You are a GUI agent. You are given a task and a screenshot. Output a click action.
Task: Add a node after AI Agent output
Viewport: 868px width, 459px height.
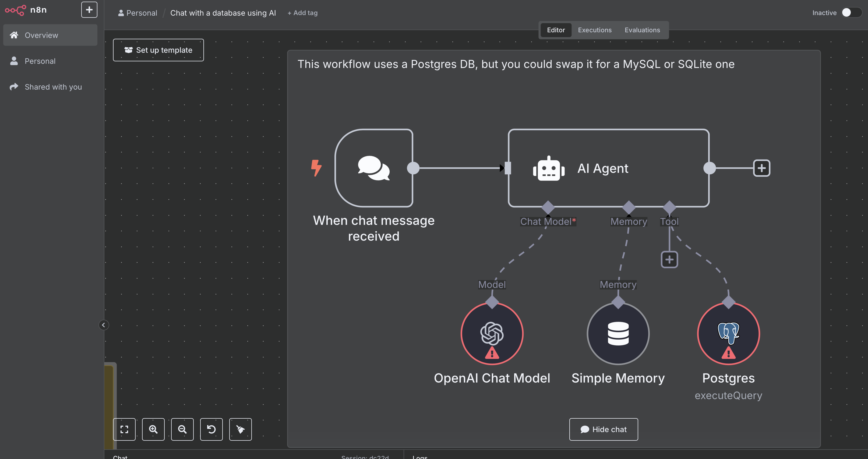[x=761, y=168]
